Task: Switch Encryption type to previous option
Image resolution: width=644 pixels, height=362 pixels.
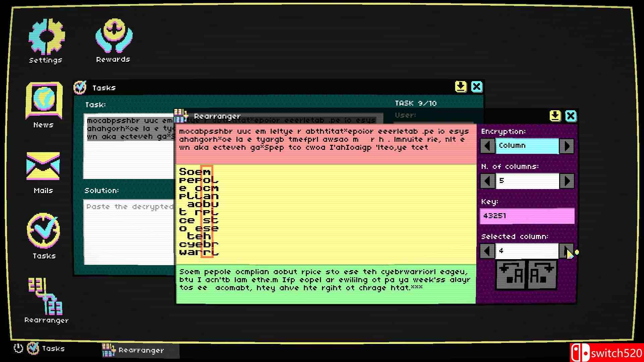Action: 487,146
